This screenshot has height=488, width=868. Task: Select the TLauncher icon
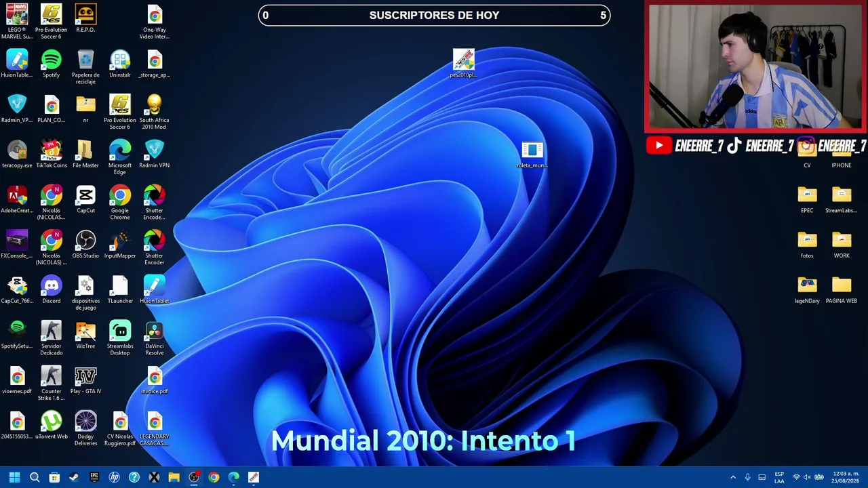click(x=120, y=291)
